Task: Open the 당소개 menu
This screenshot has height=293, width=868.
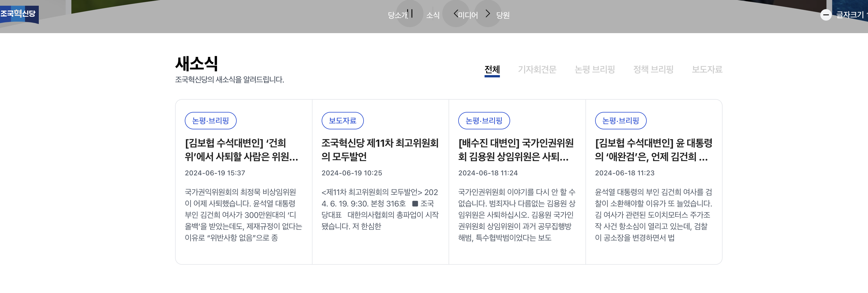Action: click(398, 15)
